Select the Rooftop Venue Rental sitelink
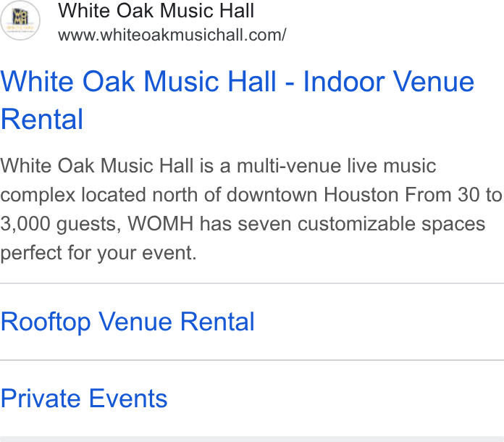 pyautogui.click(x=127, y=322)
